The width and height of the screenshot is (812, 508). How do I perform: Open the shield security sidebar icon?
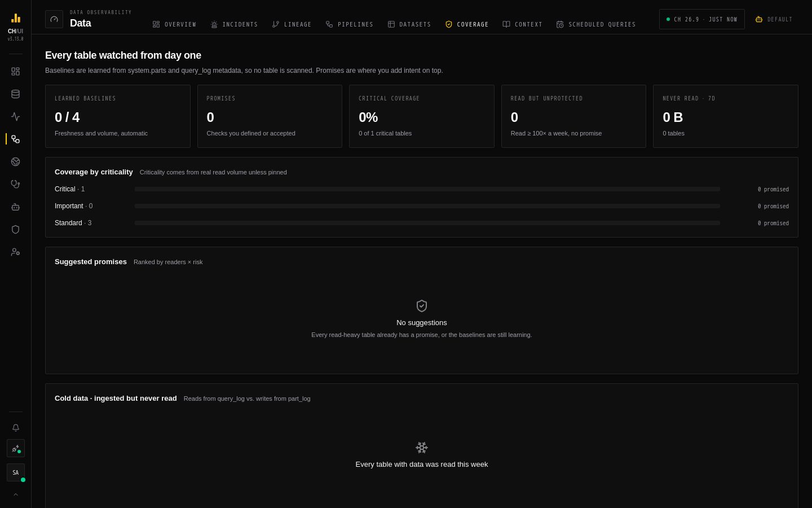pos(16,230)
